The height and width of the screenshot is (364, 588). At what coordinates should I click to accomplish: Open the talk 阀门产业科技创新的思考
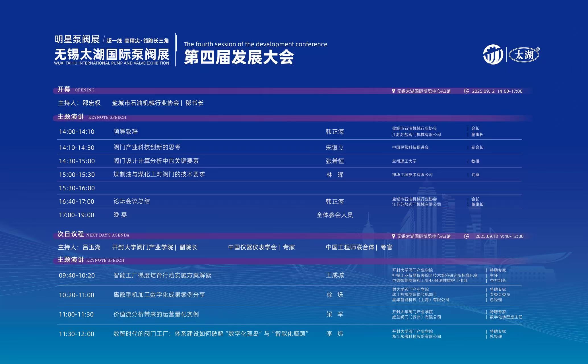[148, 147]
